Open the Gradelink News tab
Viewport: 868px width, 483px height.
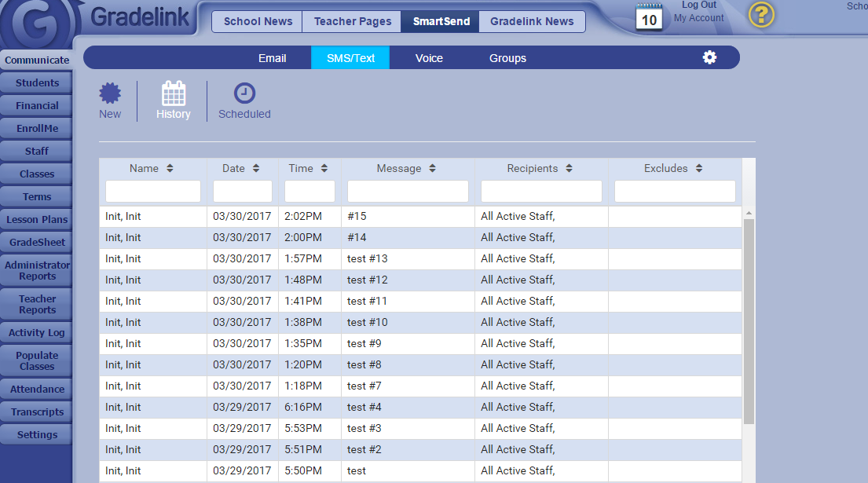532,21
